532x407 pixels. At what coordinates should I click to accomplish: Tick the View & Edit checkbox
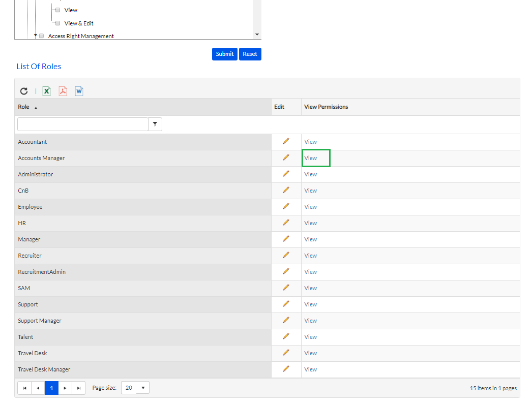[x=57, y=23]
